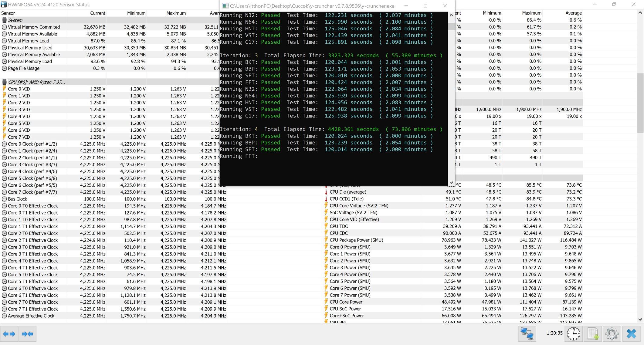Click the Sensor column header
Screen dimensions: 644x345
[x=33, y=13]
